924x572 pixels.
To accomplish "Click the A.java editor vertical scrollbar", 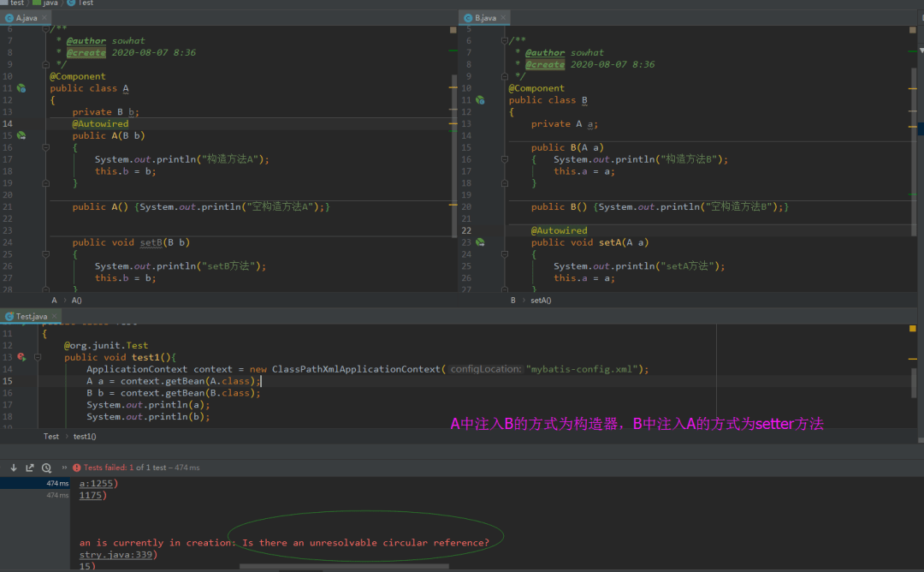I will pos(454,156).
